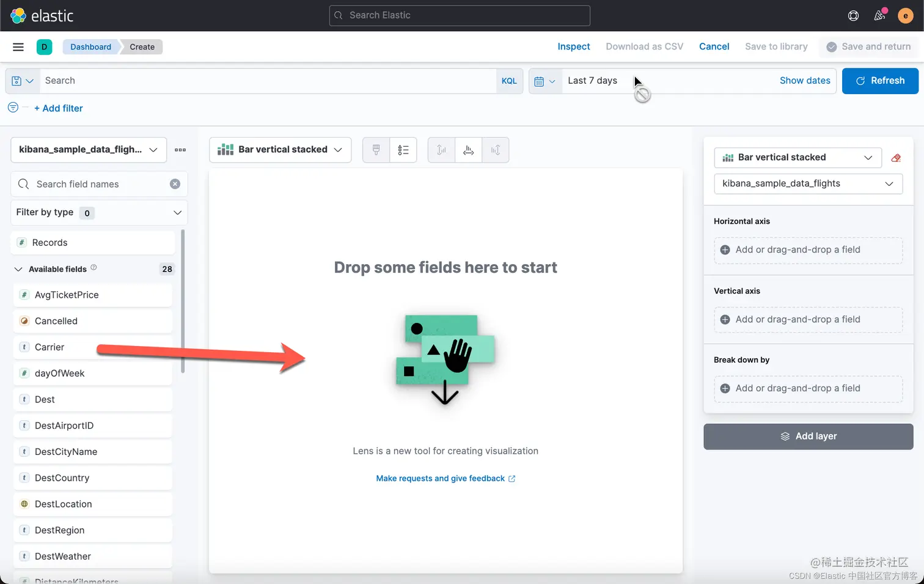The image size is (924, 584).
Task: Click Inspect in the top menu
Action: point(573,46)
